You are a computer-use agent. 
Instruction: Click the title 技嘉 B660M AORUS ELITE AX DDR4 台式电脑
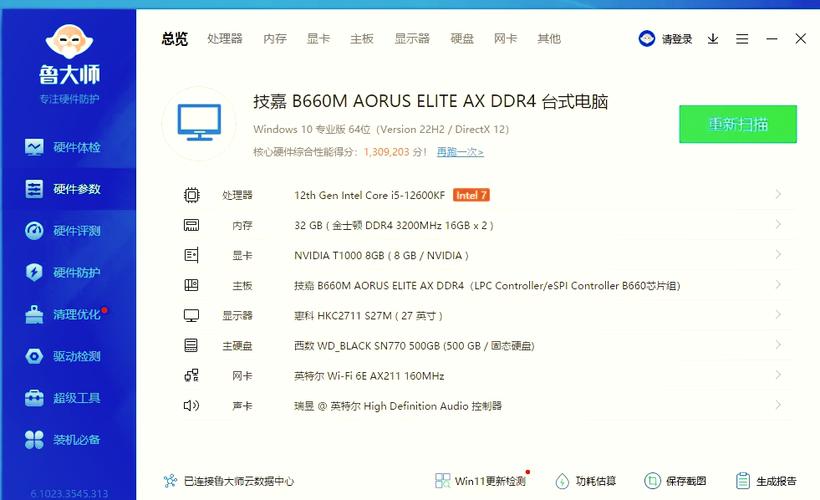[430, 101]
